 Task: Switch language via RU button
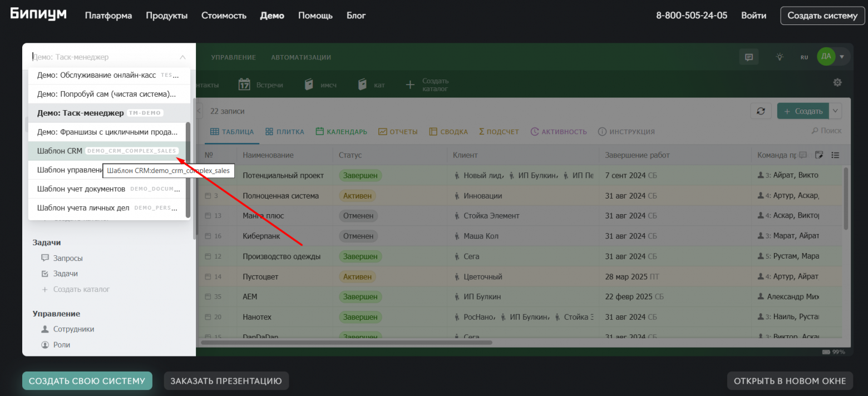point(804,57)
